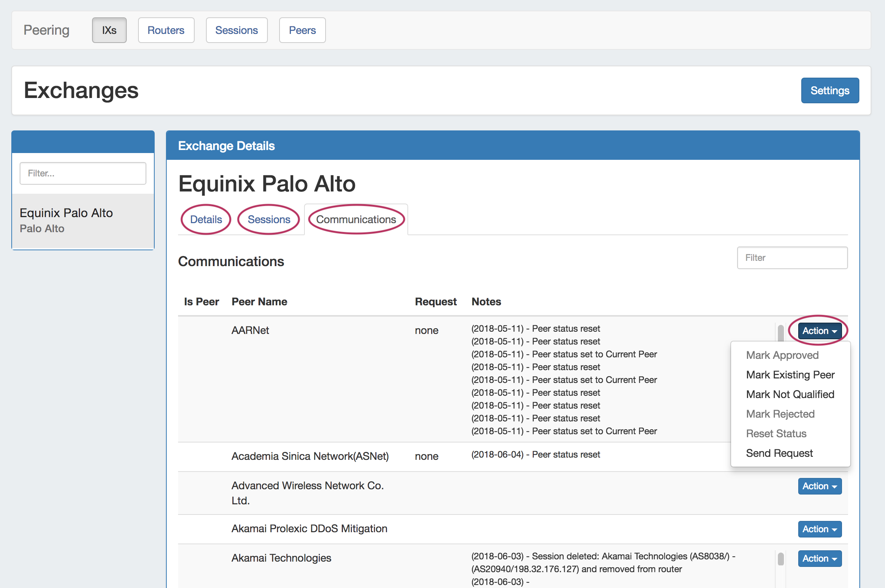885x588 pixels.
Task: Choose Mark Existing Peer from menu
Action: point(790,375)
